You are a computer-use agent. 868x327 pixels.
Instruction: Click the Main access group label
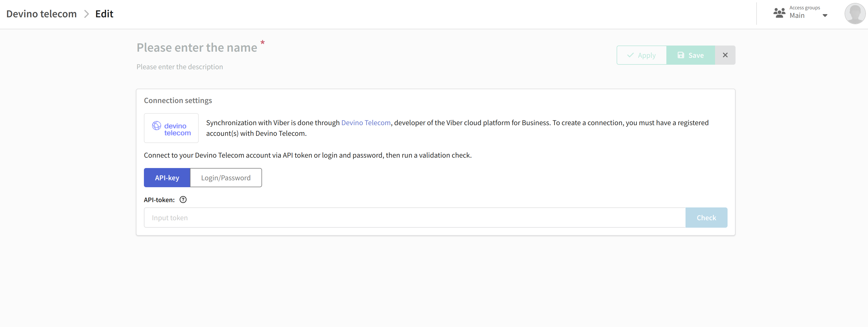tap(797, 15)
